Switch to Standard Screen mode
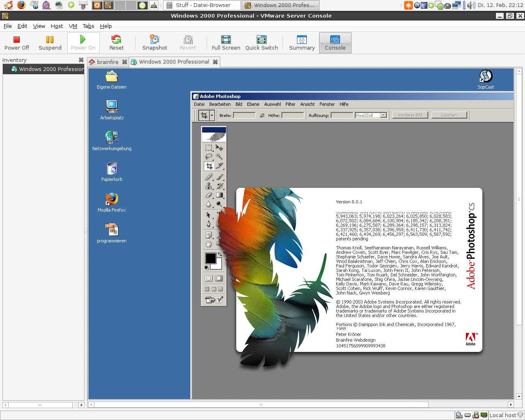Screen dimensions: 525x420 point(207,289)
